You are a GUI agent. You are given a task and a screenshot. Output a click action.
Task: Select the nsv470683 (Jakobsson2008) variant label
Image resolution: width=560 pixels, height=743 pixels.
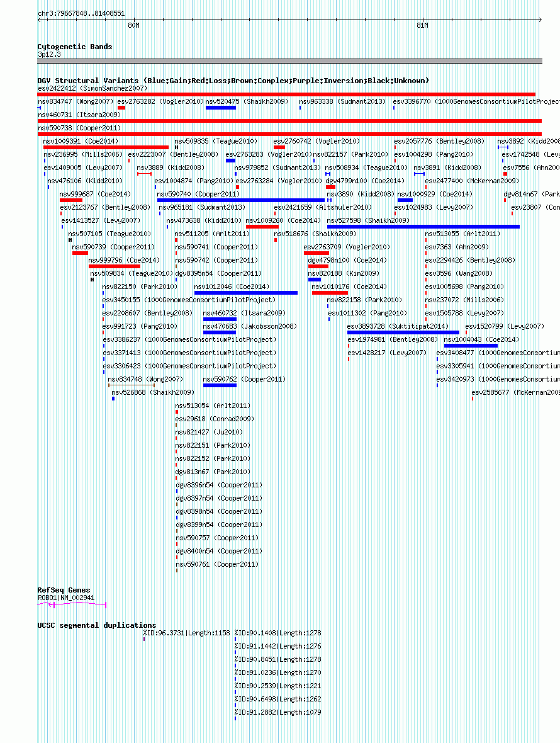[x=250, y=327]
